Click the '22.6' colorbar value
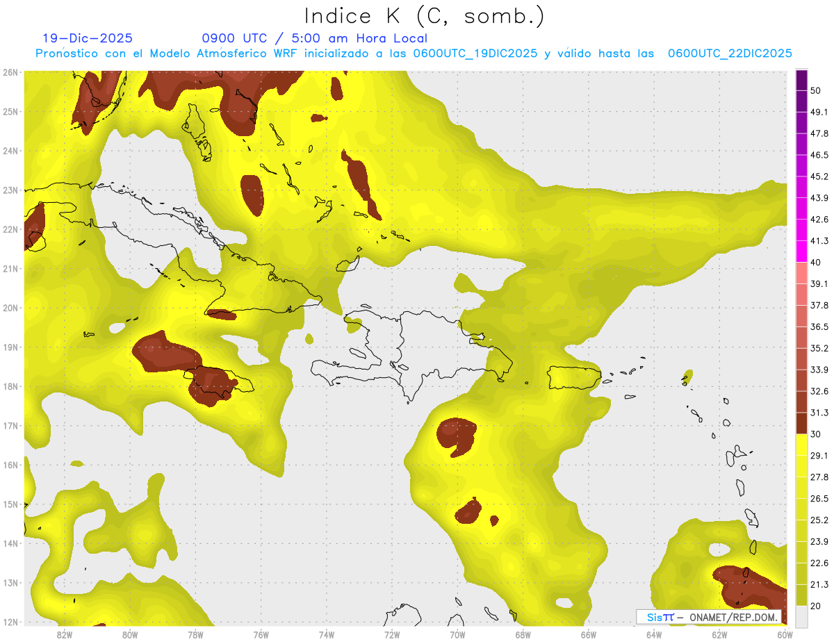Image resolution: width=834 pixels, height=644 pixels. 819,563
